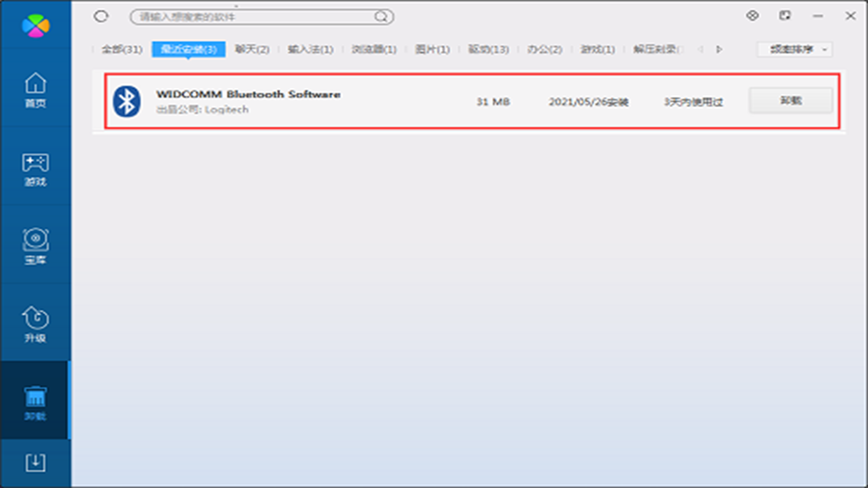Open the download manager icon at sidebar bottom
The image size is (868, 488).
click(x=35, y=463)
